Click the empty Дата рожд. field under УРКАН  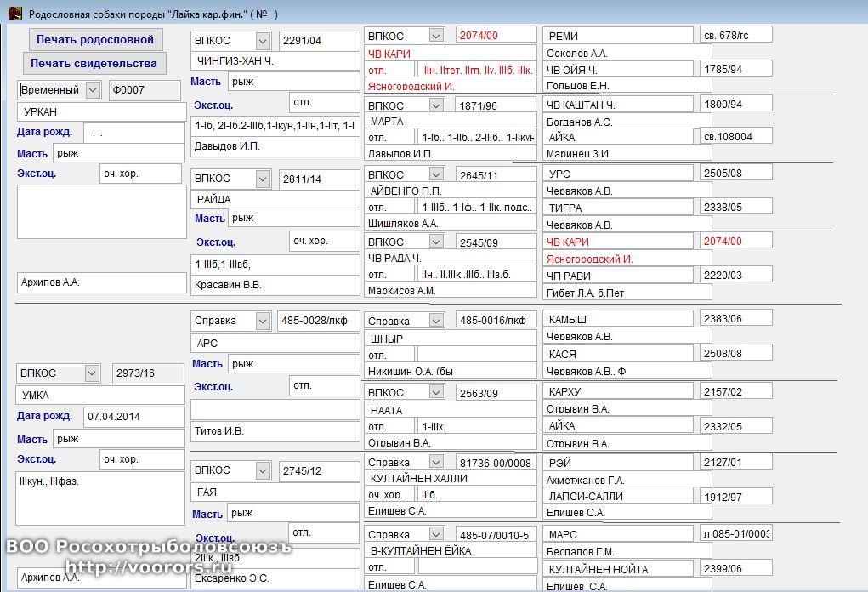pos(133,134)
